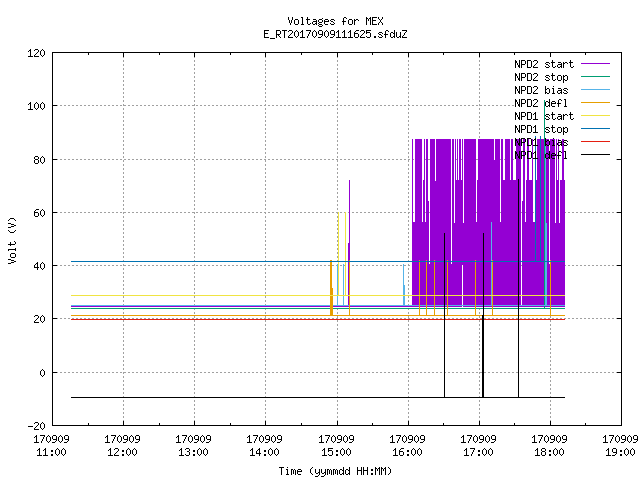Click the blue NPD1 stop legend line
This screenshot has height=480, width=640.
coord(595,129)
